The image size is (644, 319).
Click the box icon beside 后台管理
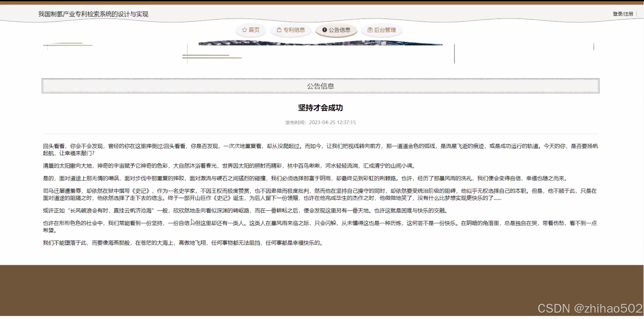coord(370,30)
